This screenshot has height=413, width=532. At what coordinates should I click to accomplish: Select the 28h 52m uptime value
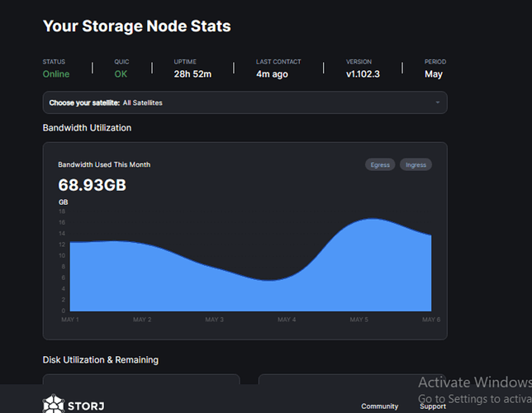[x=192, y=74]
